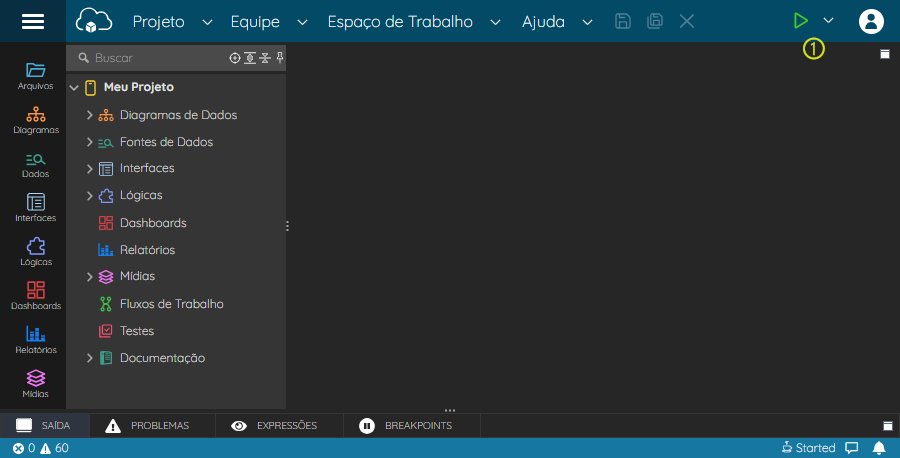
Task: Open Dados in the left sidebar
Action: (x=36, y=165)
